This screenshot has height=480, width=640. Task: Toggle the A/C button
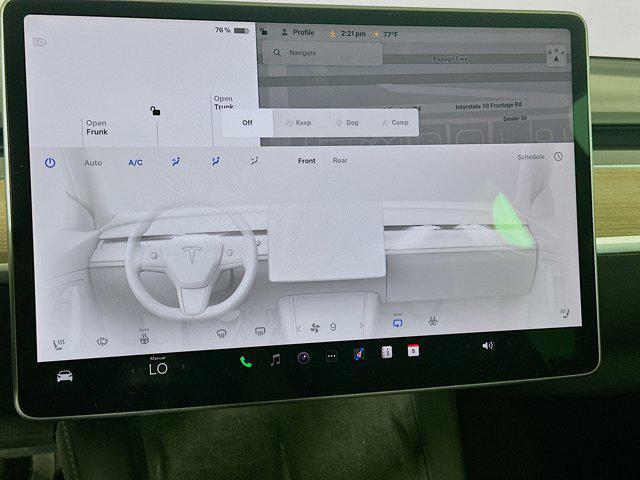[x=136, y=162]
